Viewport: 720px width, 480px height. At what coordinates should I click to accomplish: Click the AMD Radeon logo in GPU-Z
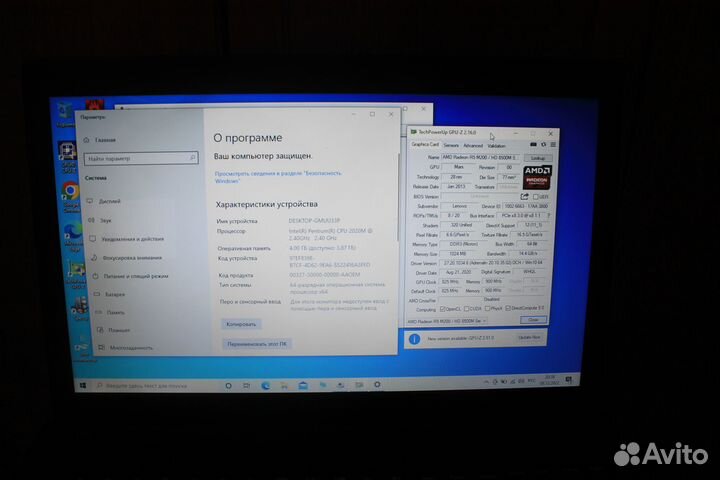tap(537, 177)
